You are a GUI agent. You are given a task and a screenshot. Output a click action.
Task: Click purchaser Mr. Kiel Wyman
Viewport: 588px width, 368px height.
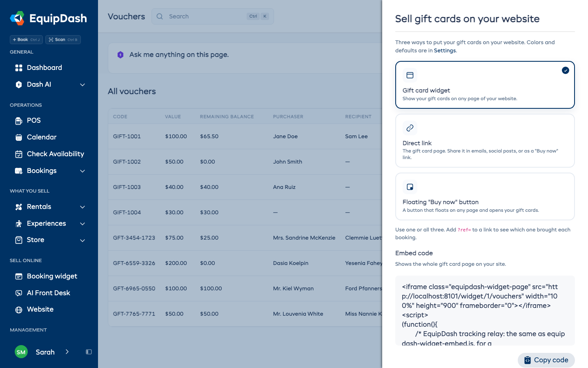[x=293, y=288]
